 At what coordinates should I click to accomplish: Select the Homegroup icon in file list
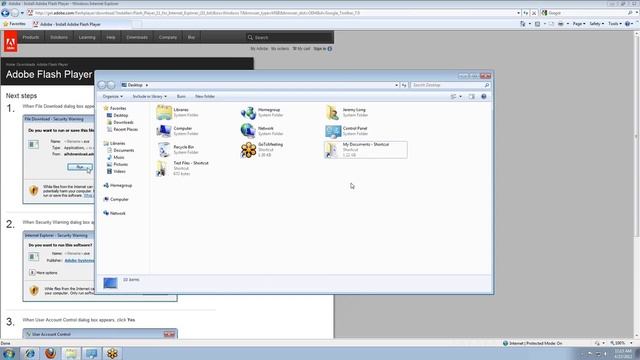click(248, 113)
